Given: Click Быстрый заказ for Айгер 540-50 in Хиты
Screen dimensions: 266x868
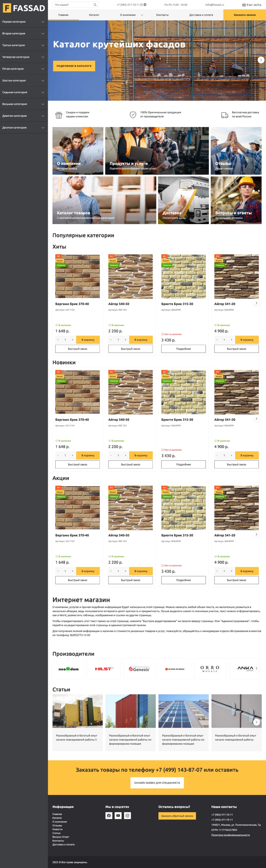Looking at the screenshot, I should 131,349.
